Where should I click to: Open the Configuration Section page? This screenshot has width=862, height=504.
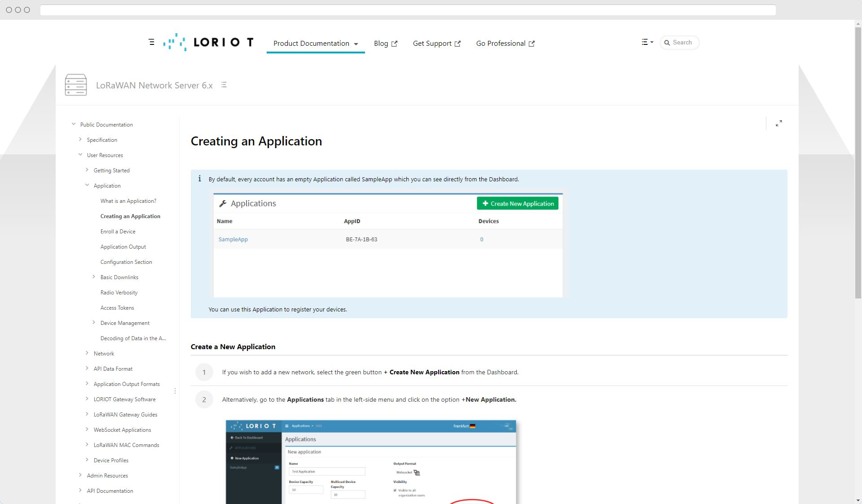click(126, 262)
